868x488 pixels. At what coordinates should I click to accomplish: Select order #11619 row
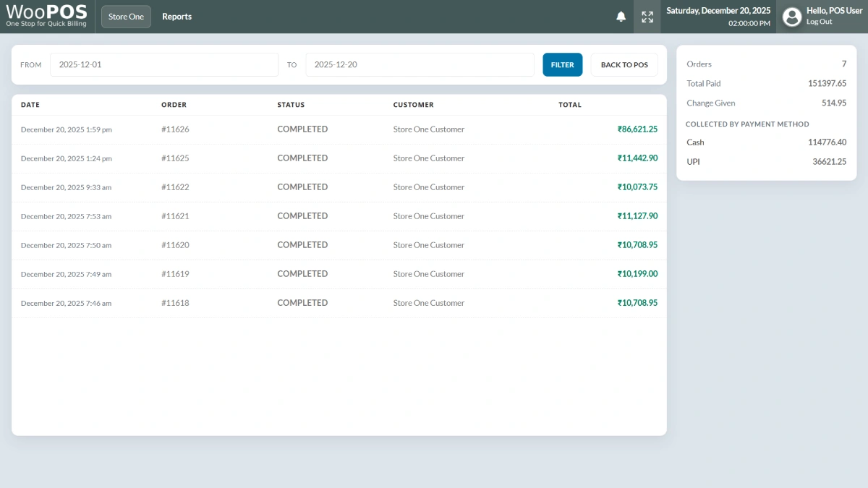point(175,274)
